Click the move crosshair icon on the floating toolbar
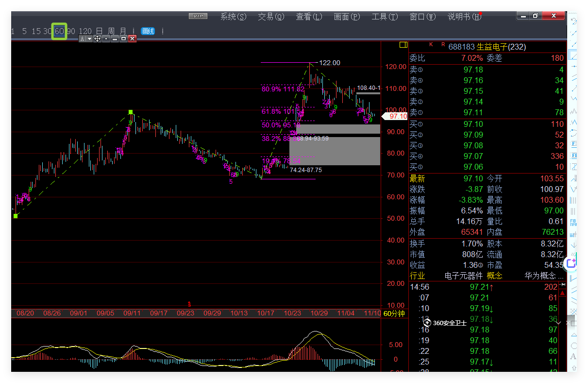588x383 pixels. tap(97, 38)
